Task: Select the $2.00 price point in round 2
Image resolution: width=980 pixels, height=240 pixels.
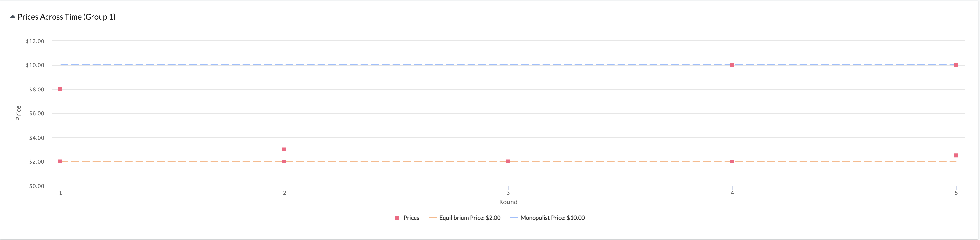Action: pos(284,161)
